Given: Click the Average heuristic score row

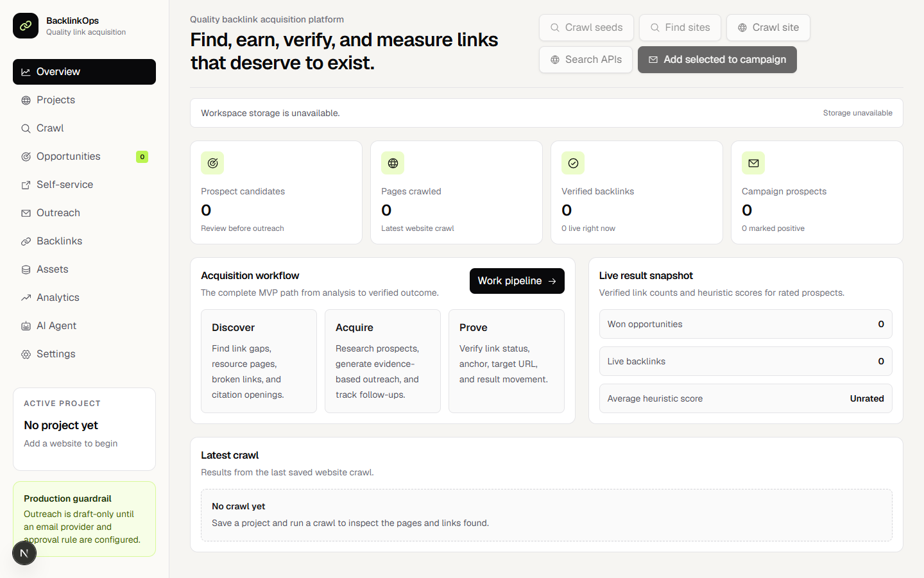Looking at the screenshot, I should (746, 398).
